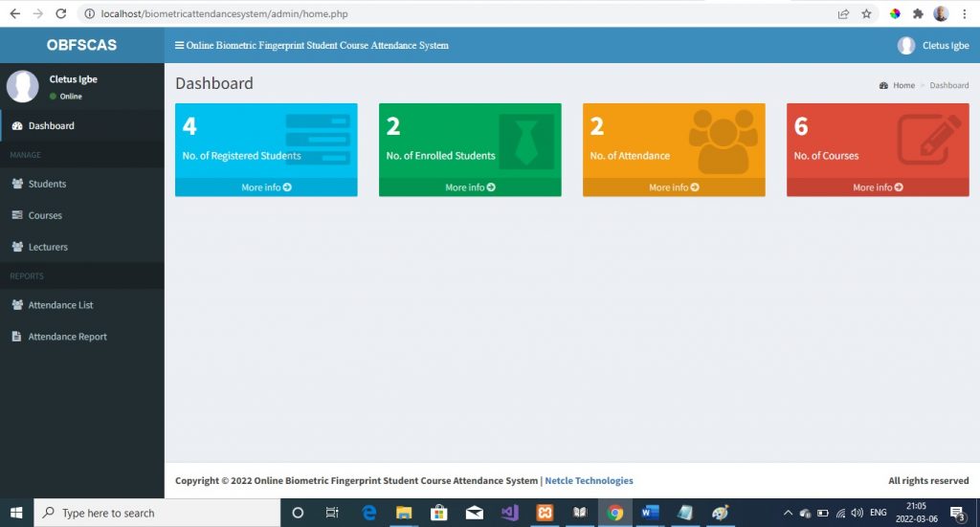980x527 pixels.
Task: Click More info under No. of Courses
Action: pyautogui.click(x=878, y=187)
